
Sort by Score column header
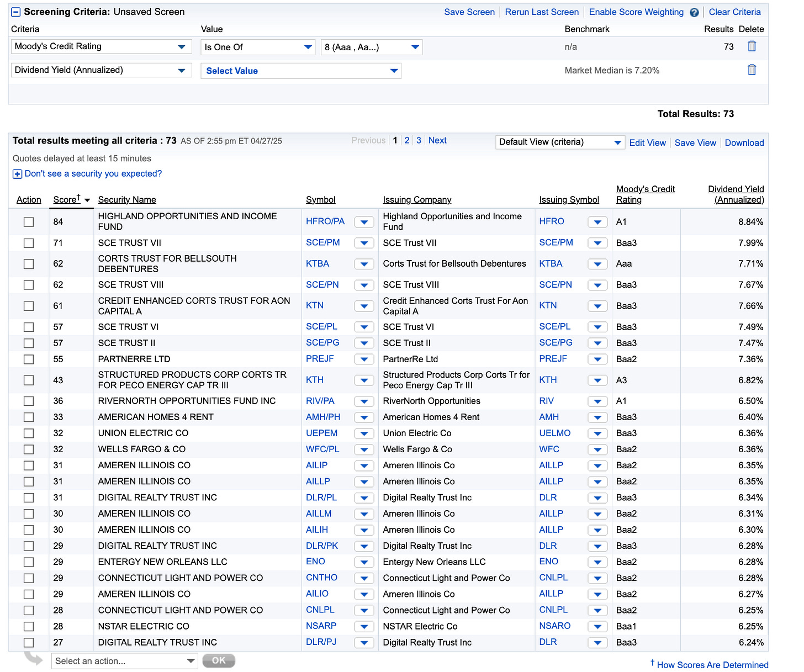pyautogui.click(x=67, y=199)
